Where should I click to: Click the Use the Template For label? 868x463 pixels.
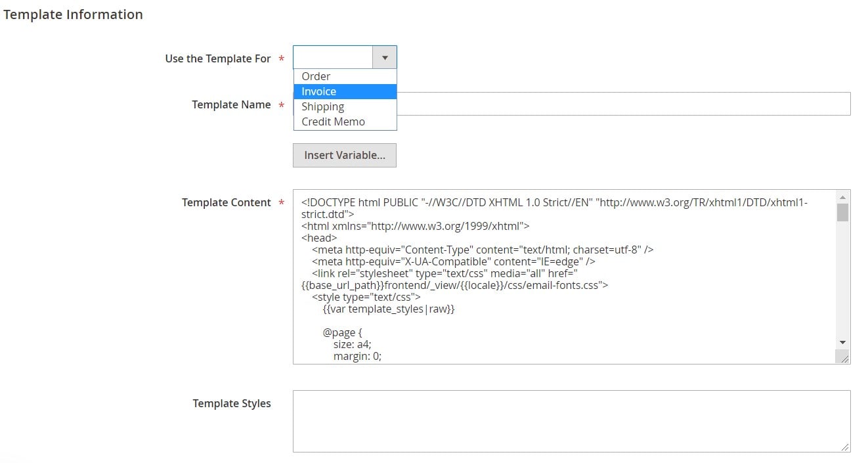tap(218, 58)
